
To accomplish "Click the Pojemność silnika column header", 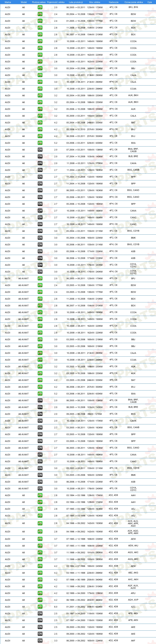I will tap(56, 2).
